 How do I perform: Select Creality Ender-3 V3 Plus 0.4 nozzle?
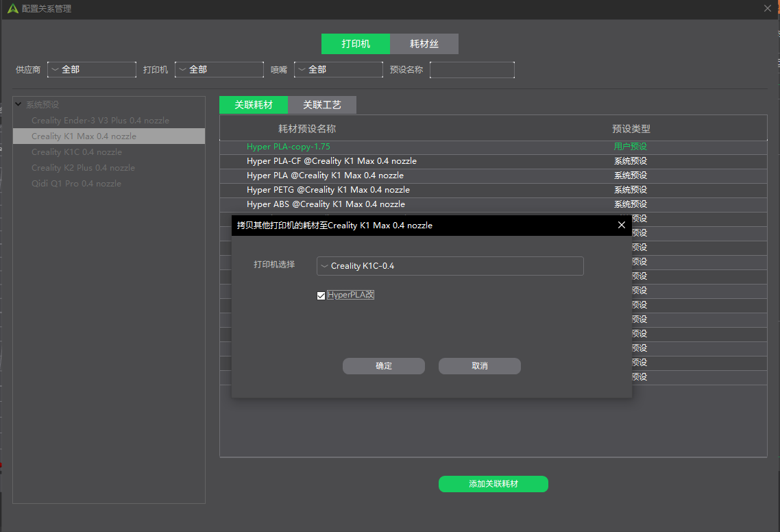pos(109,121)
